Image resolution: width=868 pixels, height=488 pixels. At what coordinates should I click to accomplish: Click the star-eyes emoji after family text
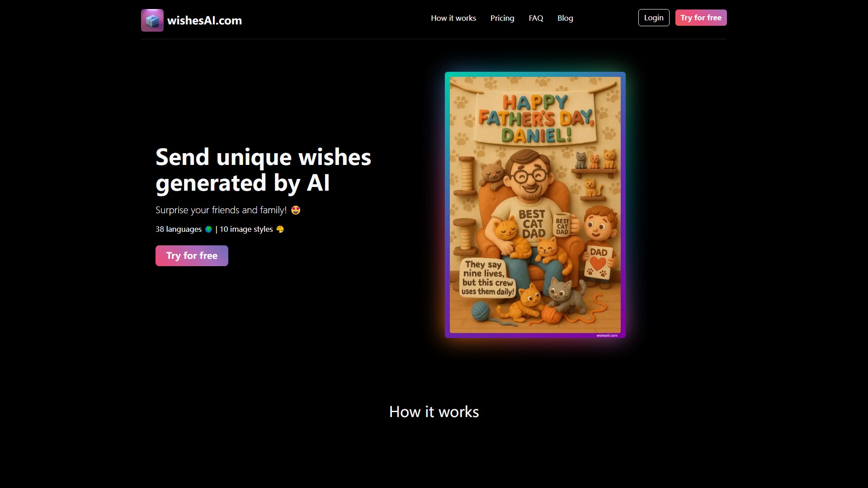(296, 210)
